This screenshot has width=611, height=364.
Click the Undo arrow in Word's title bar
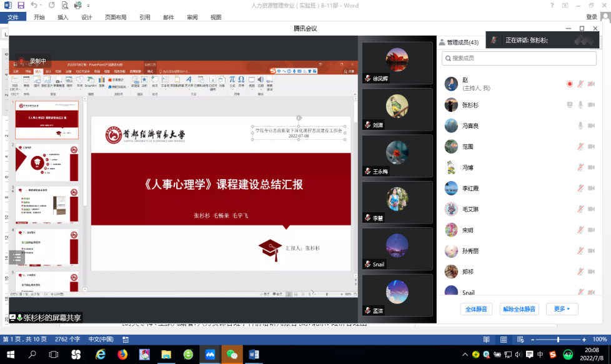pyautogui.click(x=34, y=6)
